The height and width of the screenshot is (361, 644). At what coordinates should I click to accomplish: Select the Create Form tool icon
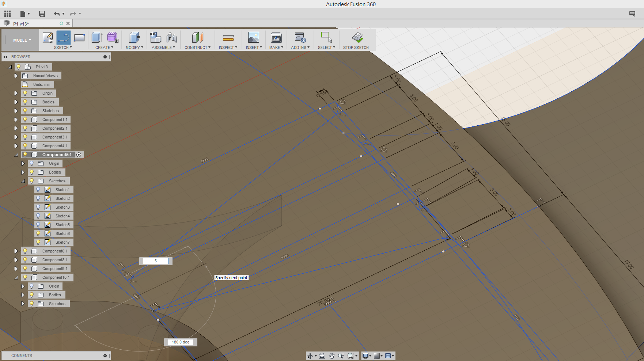click(113, 37)
